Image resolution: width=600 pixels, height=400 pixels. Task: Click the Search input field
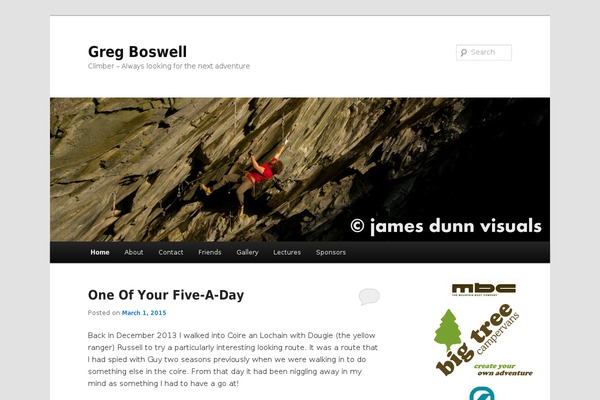484,52
